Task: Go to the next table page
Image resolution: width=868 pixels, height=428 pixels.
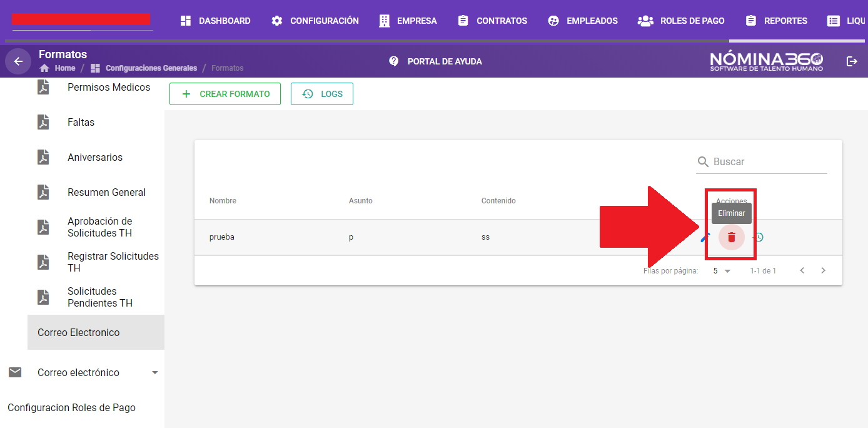Action: click(823, 271)
